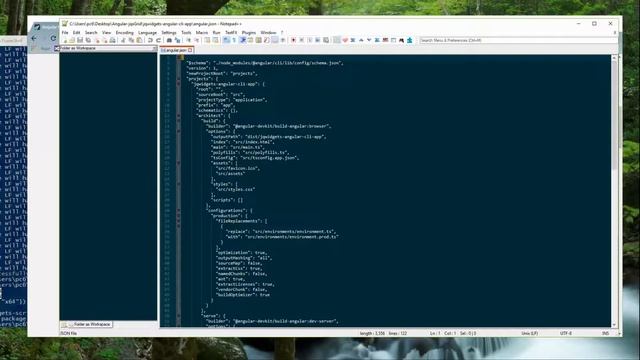Click the INS status bar indicator
Image resolution: width=640 pixels, height=360 pixels.
tap(605, 333)
